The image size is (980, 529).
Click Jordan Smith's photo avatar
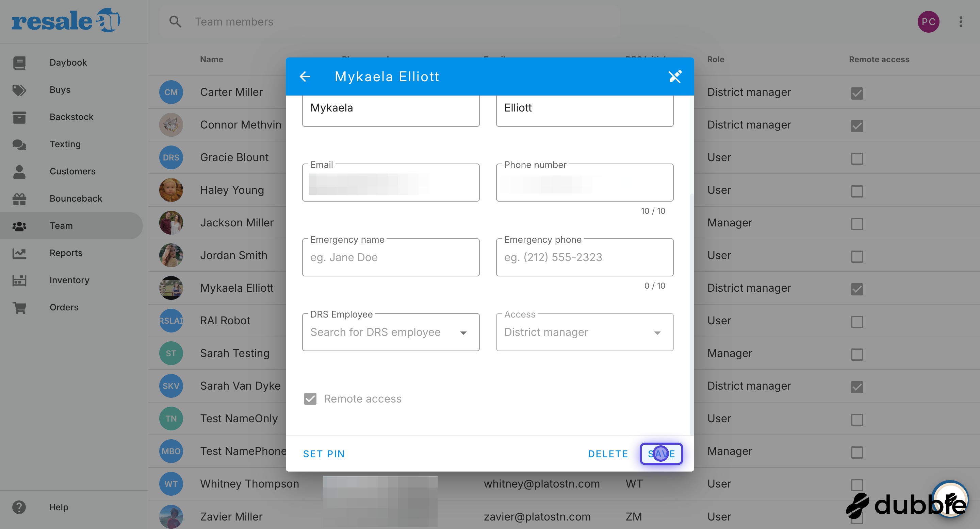point(171,255)
